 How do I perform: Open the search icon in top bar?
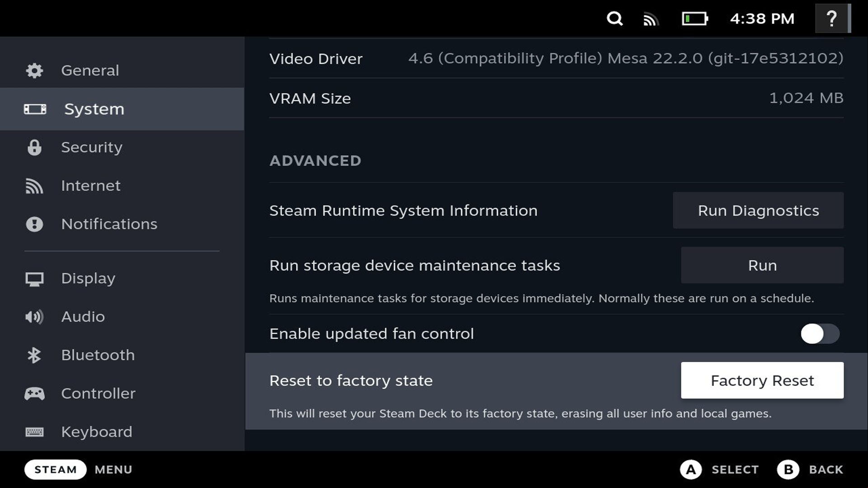click(615, 19)
